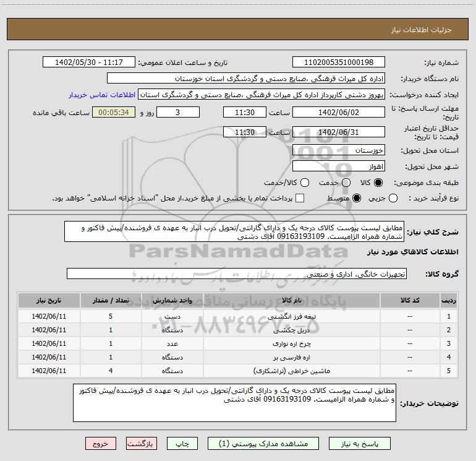Click quantity 5 in the تیغه فرز row

pos(111,316)
